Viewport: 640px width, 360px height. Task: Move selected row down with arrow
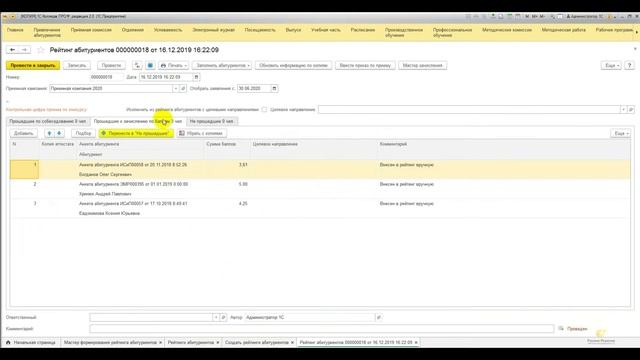point(59,133)
